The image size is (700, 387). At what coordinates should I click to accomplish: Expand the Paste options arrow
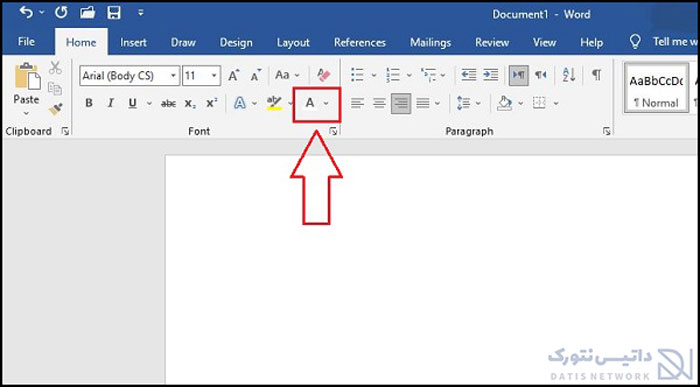[x=26, y=114]
